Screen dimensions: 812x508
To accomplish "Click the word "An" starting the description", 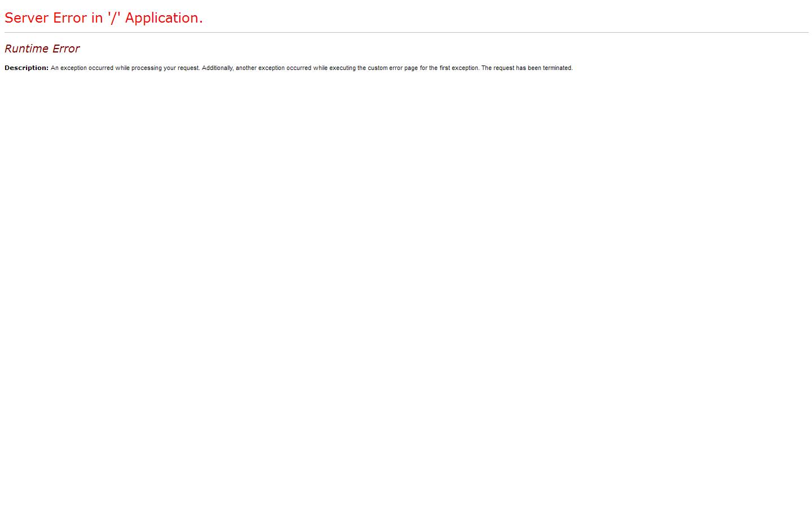I will coord(55,68).
